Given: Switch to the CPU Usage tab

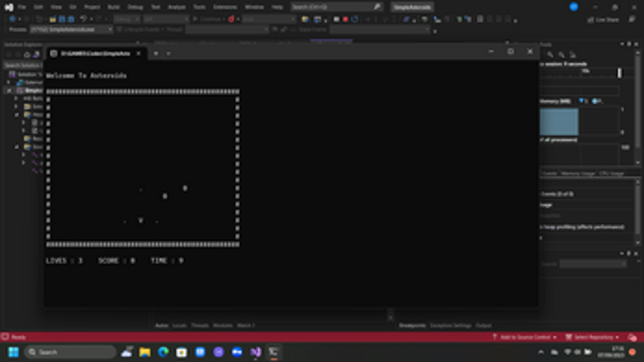Looking at the screenshot, I should coord(611,173).
